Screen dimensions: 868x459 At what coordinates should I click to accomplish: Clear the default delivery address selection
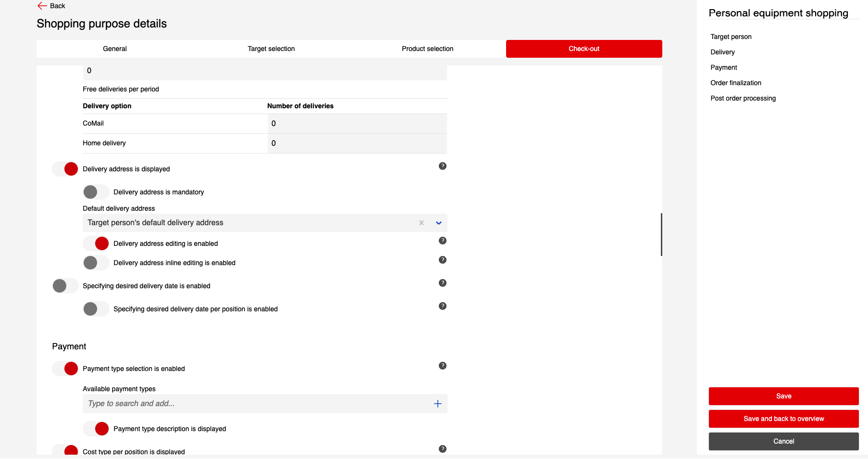point(421,223)
